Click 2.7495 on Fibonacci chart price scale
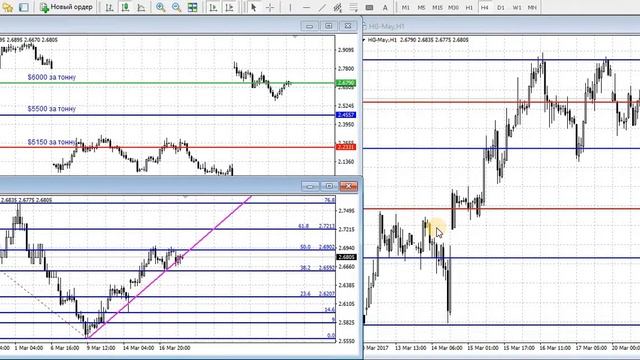The width and height of the screenshot is (640, 360). click(x=346, y=211)
